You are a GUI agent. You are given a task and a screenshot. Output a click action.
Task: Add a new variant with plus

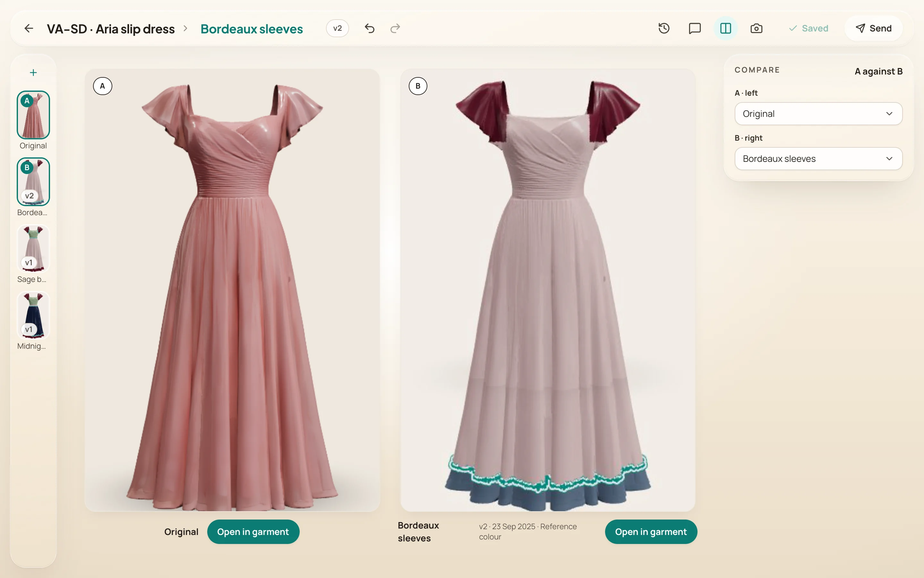(33, 73)
